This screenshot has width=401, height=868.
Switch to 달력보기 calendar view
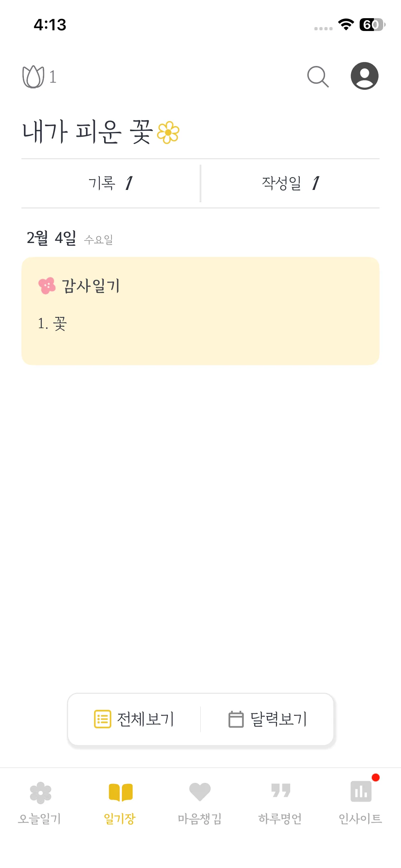[x=267, y=719]
